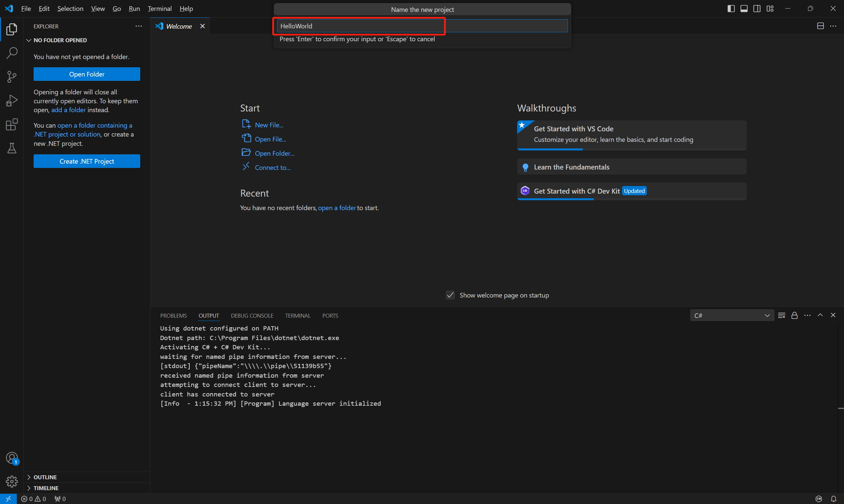Toggle output auto scrolling lock

tap(795, 316)
